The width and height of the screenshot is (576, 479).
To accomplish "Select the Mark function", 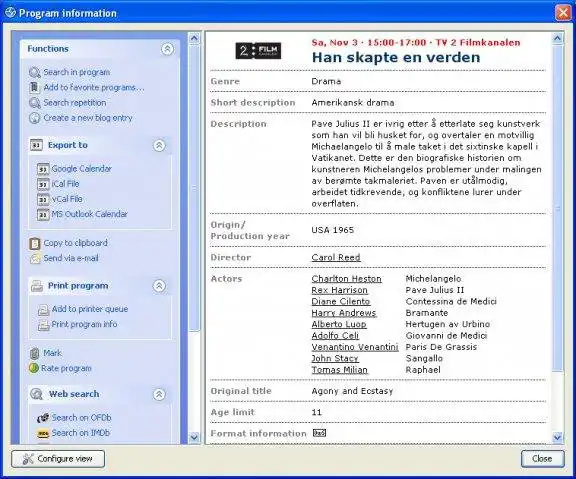I will 53,353.
